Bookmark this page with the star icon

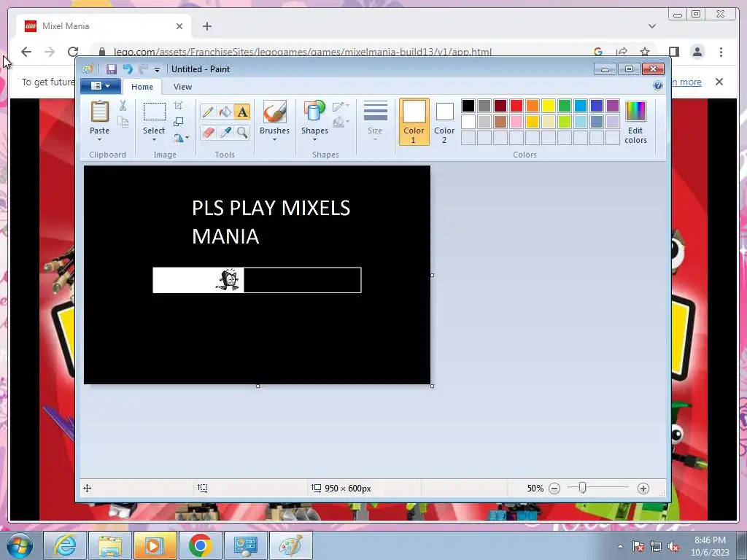pyautogui.click(x=645, y=52)
